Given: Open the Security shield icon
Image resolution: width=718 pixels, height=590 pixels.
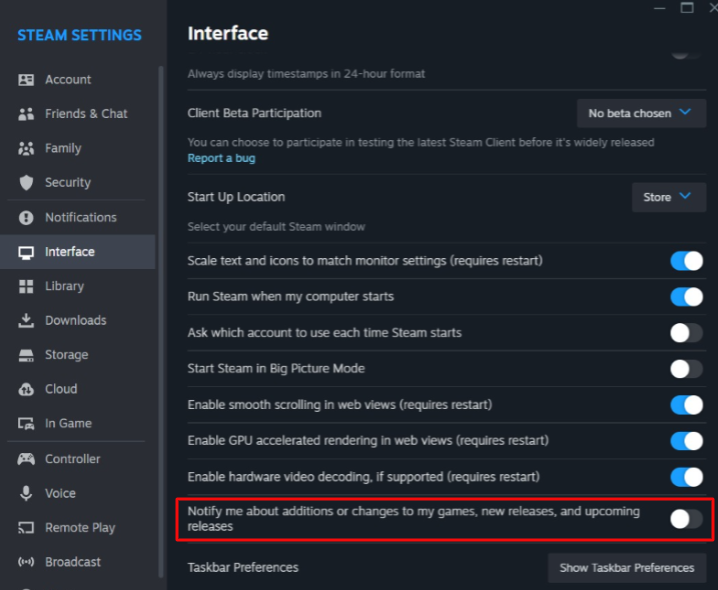Looking at the screenshot, I should [26, 183].
